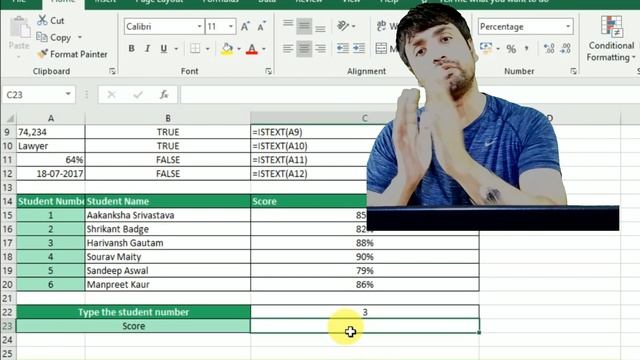Open text orientation tool
This screenshot has width=640, height=360.
tap(343, 26)
